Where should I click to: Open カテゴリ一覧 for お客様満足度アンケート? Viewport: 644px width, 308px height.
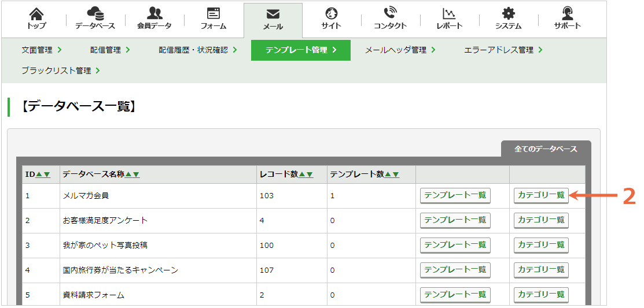(541, 220)
